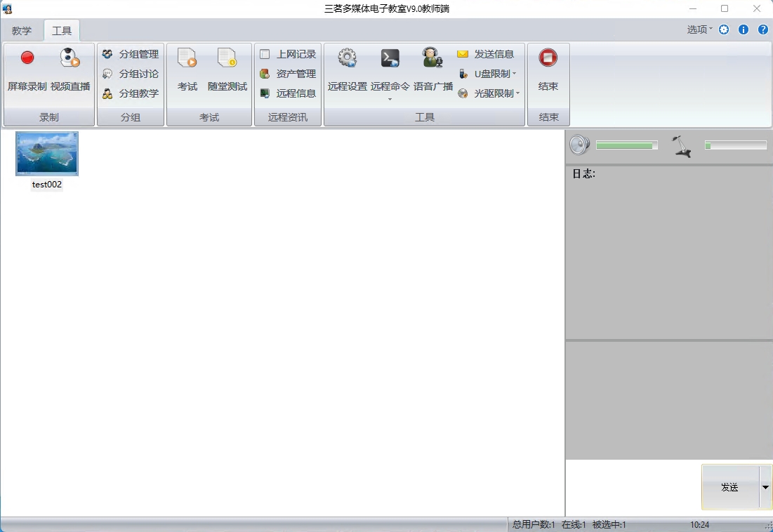Expand the remote command (远程命令) dropdown

[x=390, y=99]
